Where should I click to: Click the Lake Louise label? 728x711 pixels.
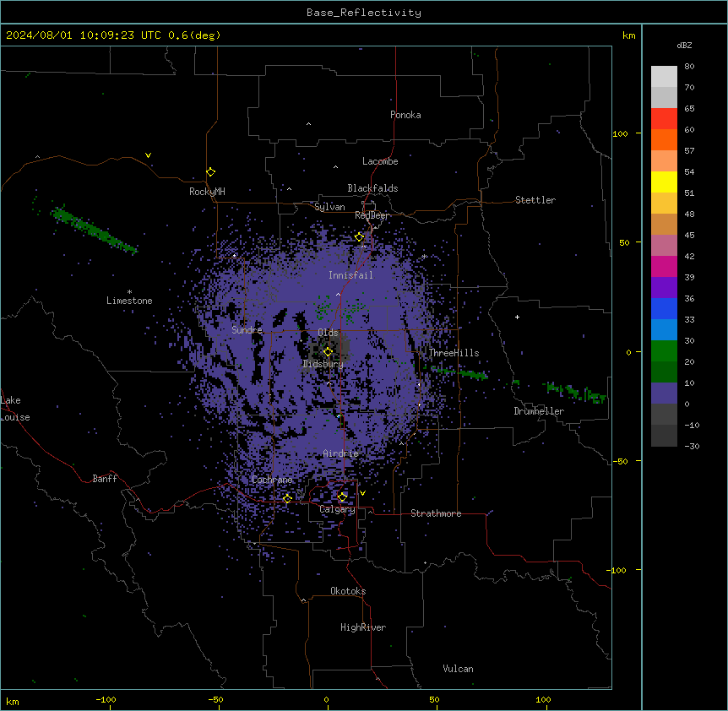[x=15, y=409]
